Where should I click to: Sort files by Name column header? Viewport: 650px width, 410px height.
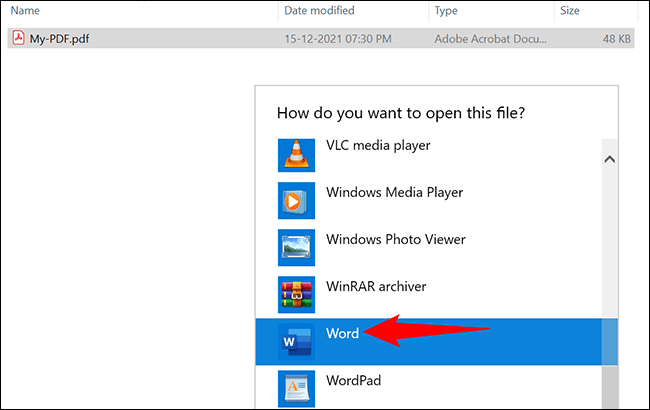(25, 10)
